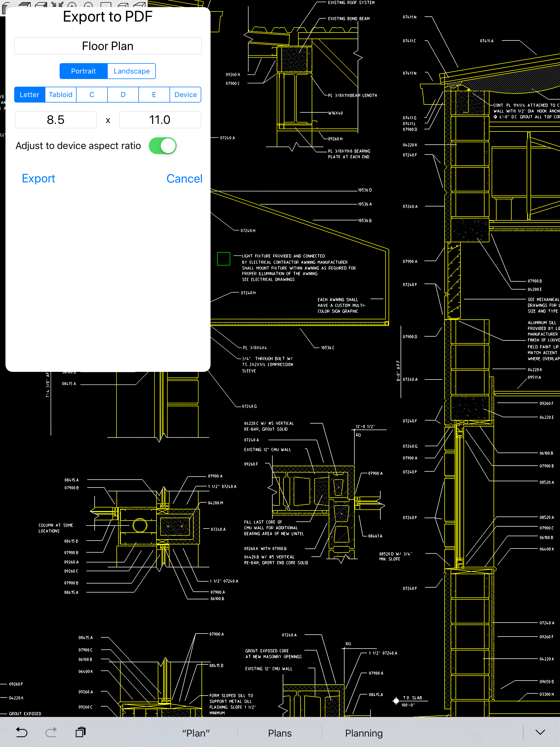Hide keyboard bar with chevron down
The width and height of the screenshot is (560, 747).
pos(540,732)
